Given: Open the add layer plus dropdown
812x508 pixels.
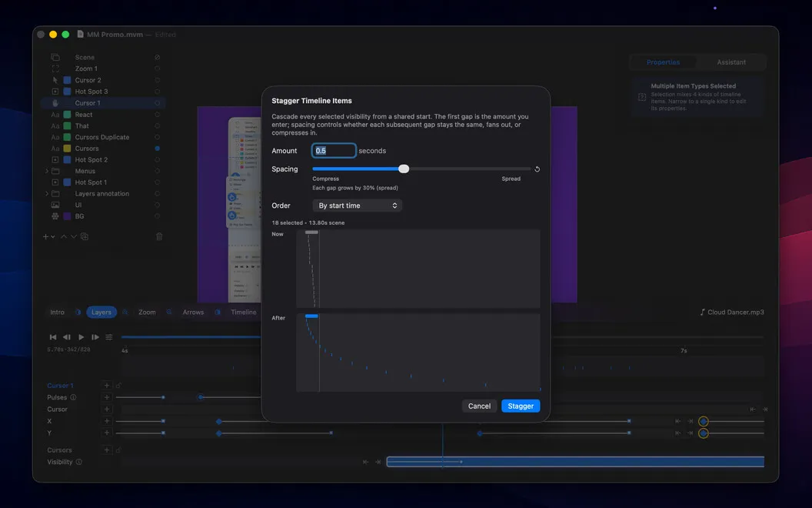Looking at the screenshot, I should pyautogui.click(x=48, y=236).
